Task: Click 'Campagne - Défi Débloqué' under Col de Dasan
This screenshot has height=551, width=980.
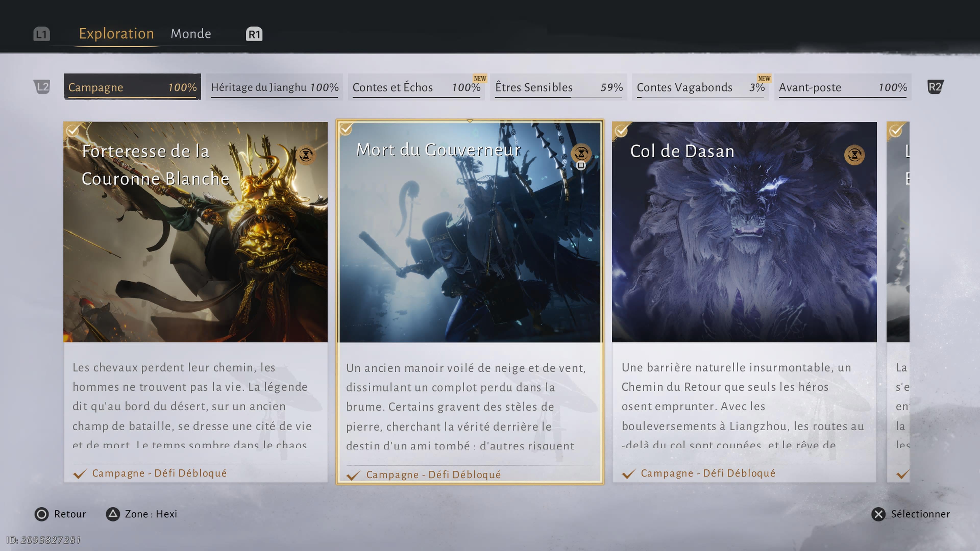Action: pyautogui.click(x=708, y=473)
